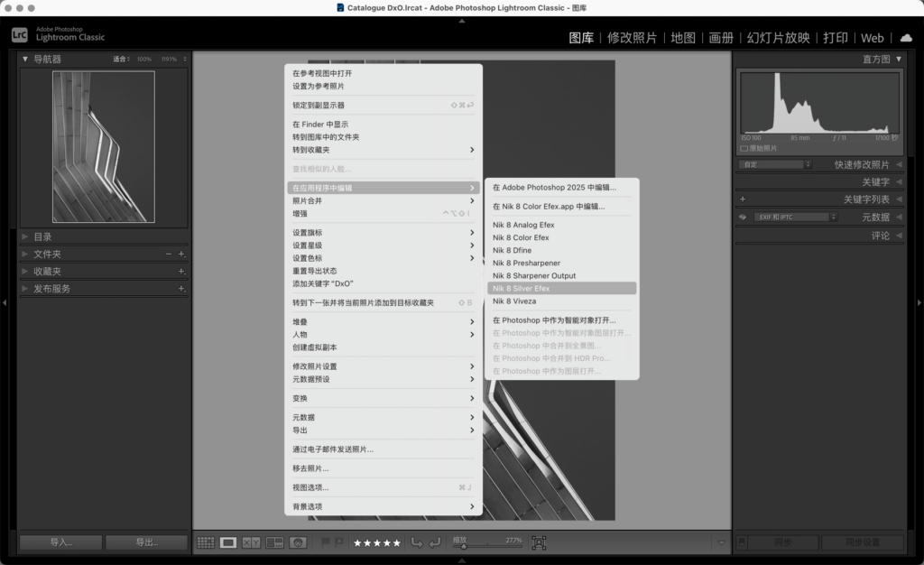Open the EXIF 和 IPTC metadata dropdown
Screen dimensions: 924x565
coord(796,217)
